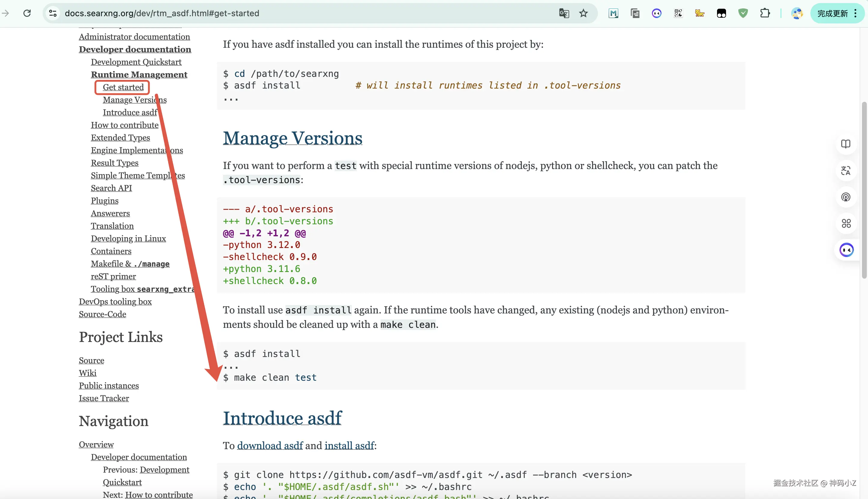Open the floating reading mode book icon
868x499 pixels.
846,144
